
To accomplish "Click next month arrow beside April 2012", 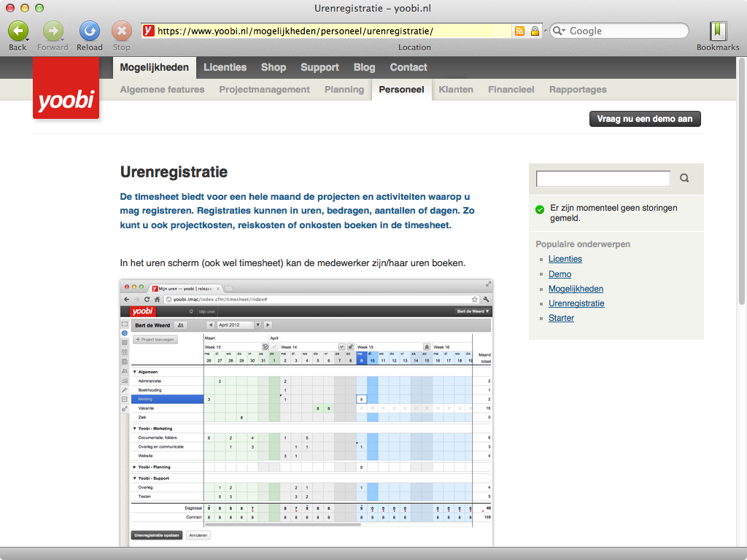I will (x=268, y=324).
